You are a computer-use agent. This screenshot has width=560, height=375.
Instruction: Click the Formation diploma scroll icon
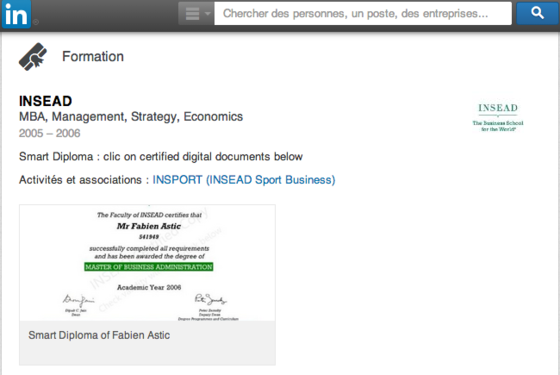[33, 57]
